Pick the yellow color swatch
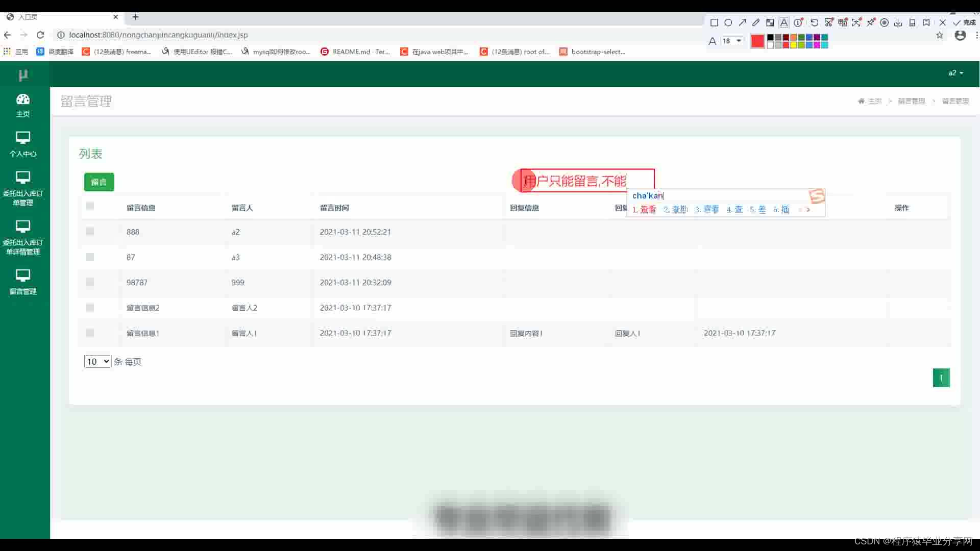The width and height of the screenshot is (980, 551). coord(794,45)
